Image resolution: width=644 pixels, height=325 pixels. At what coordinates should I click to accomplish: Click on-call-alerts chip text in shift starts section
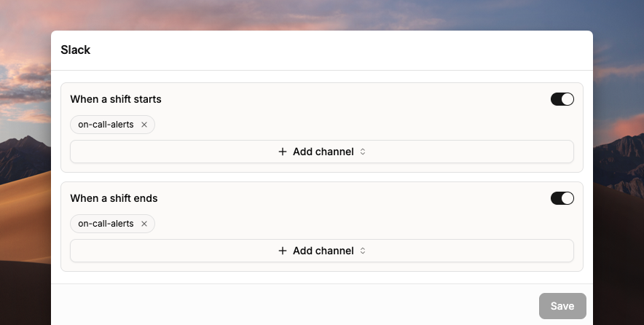106,125
